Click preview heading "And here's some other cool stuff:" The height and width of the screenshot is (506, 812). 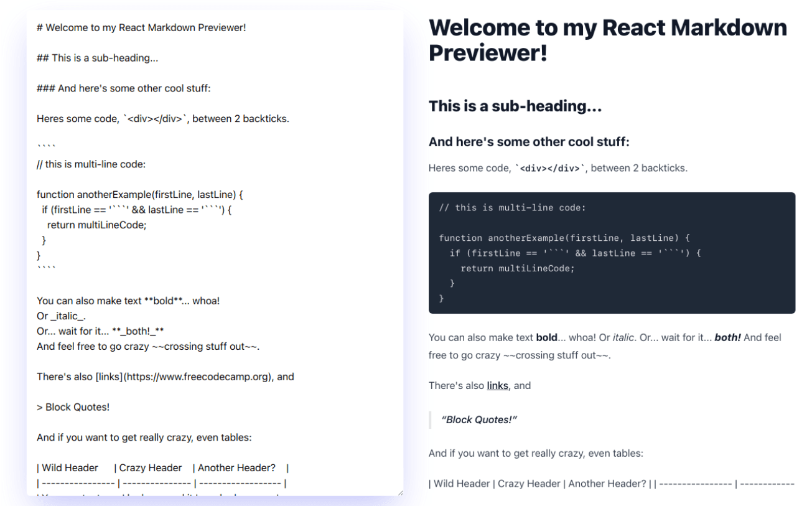pos(529,142)
